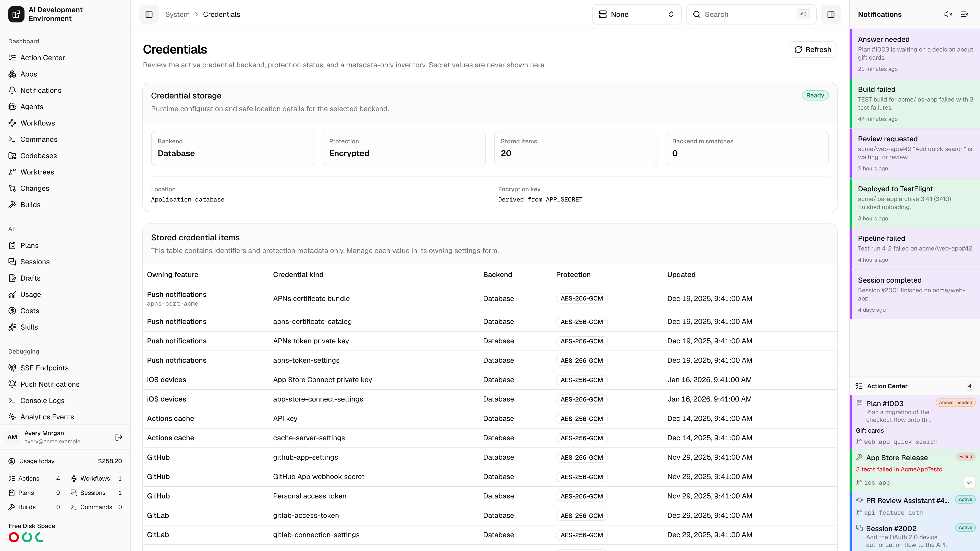The height and width of the screenshot is (551, 980).
Task: Open Plan #1003 action card
Action: click(915, 422)
